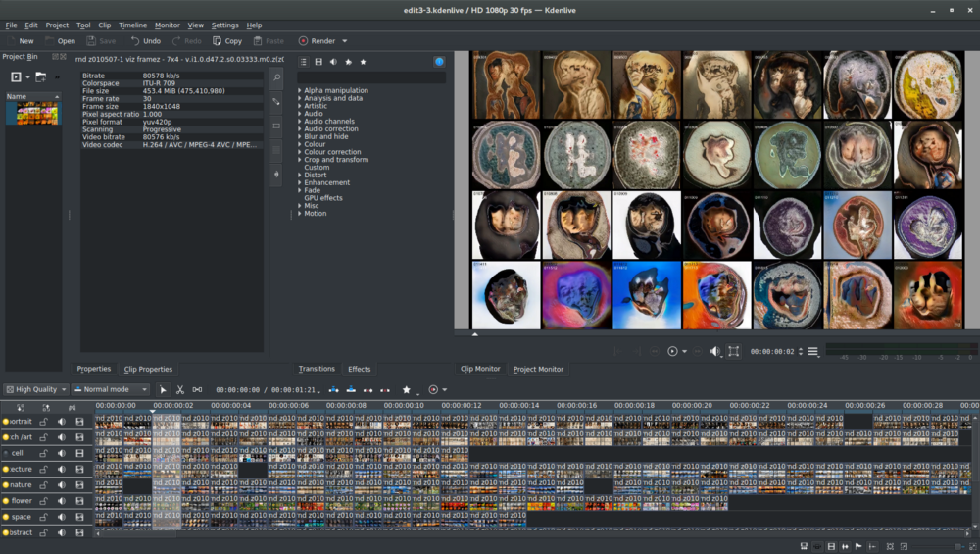Click the selection arrow tool in timeline
The height and width of the screenshot is (554, 980).
click(x=164, y=390)
